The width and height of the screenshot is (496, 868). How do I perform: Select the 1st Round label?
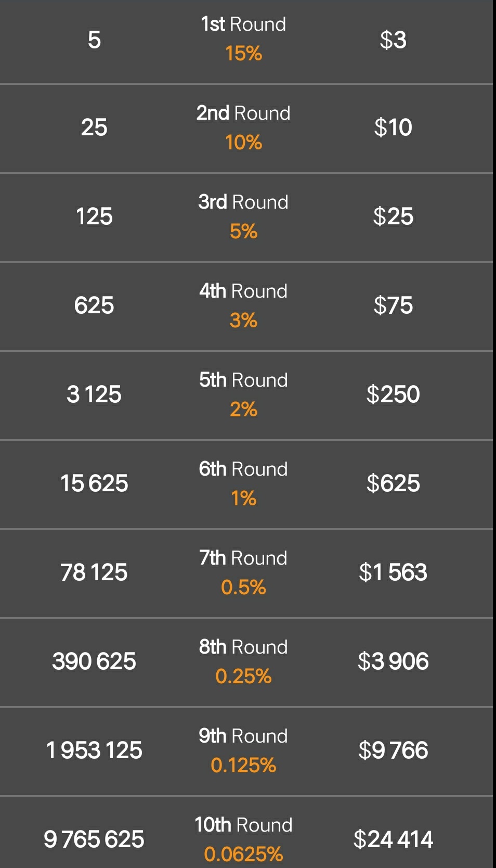(x=243, y=24)
